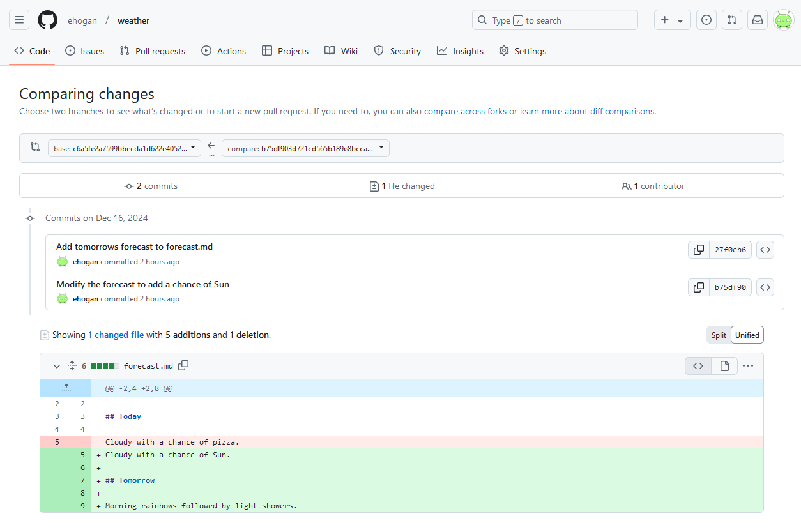801x532 pixels.
Task: Click ehogan author on 'Modify the forecast' commit
Action: pos(86,299)
